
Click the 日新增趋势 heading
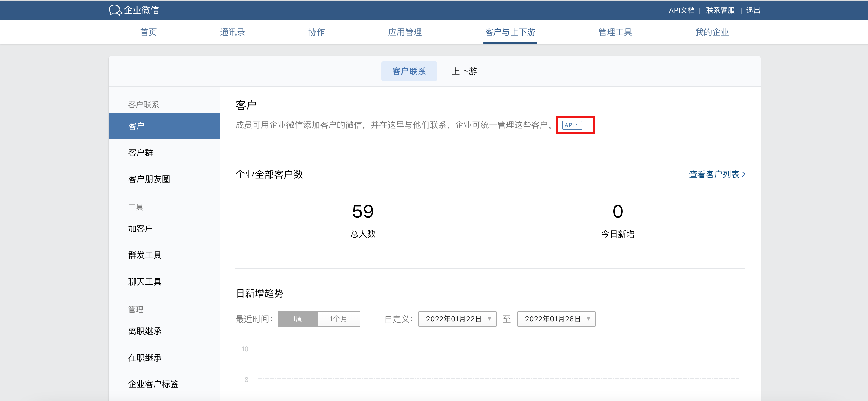(260, 293)
